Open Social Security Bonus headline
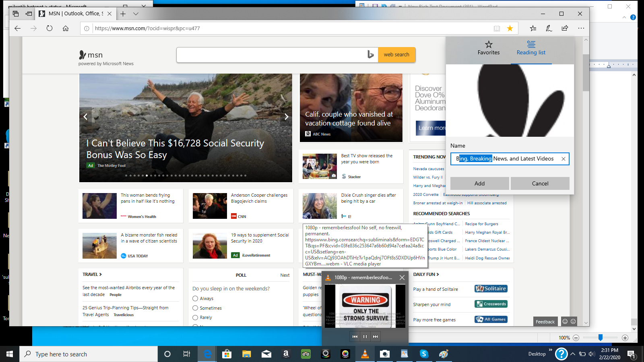644x362 pixels. (x=175, y=149)
